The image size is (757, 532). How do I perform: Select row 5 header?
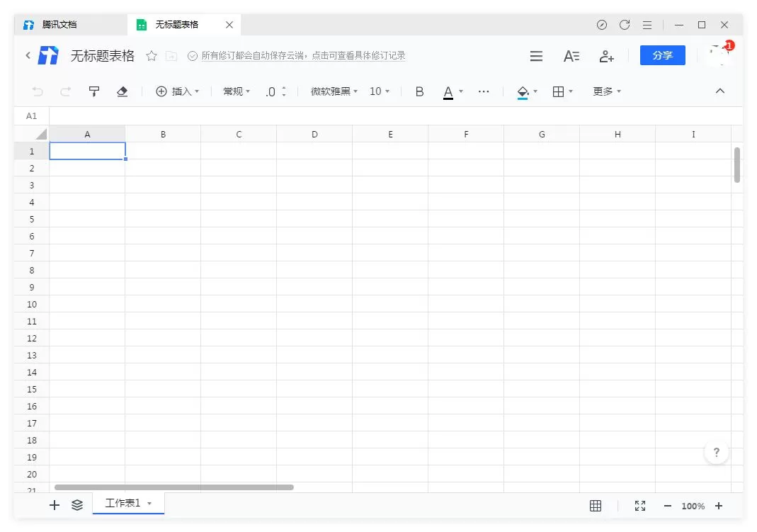tap(32, 219)
